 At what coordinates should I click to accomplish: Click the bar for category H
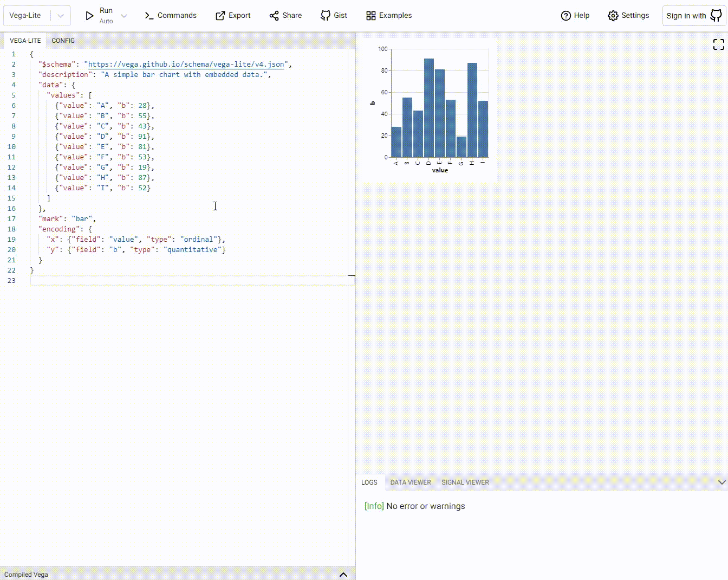(472, 110)
